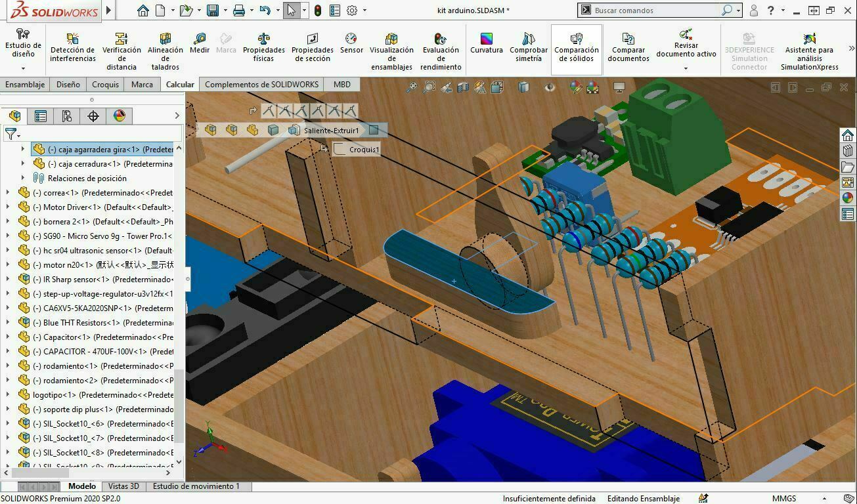
Task: Switch to the Ensamblaje ribbon tab
Action: click(25, 85)
